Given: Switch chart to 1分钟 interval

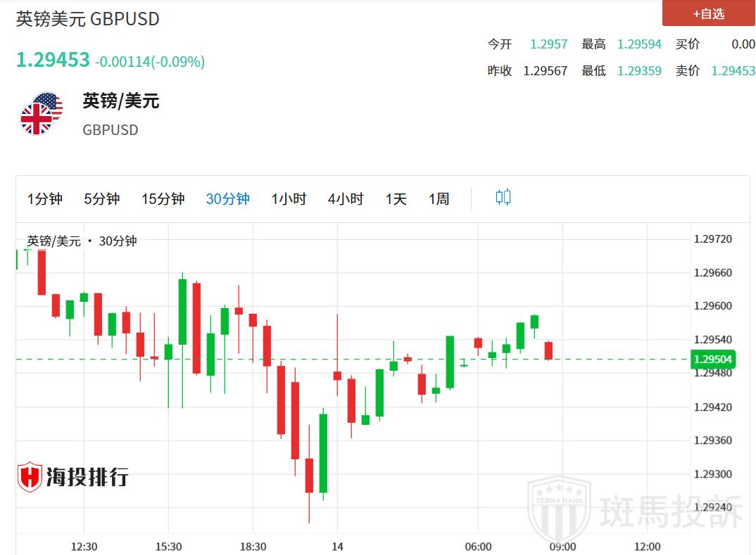Looking at the screenshot, I should (45, 199).
